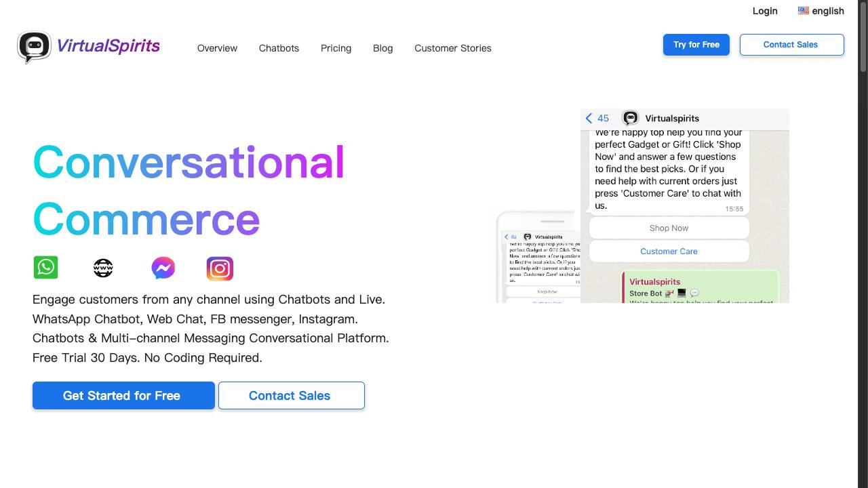This screenshot has width=868, height=488.
Task: Click the US flag language icon
Action: (x=804, y=11)
